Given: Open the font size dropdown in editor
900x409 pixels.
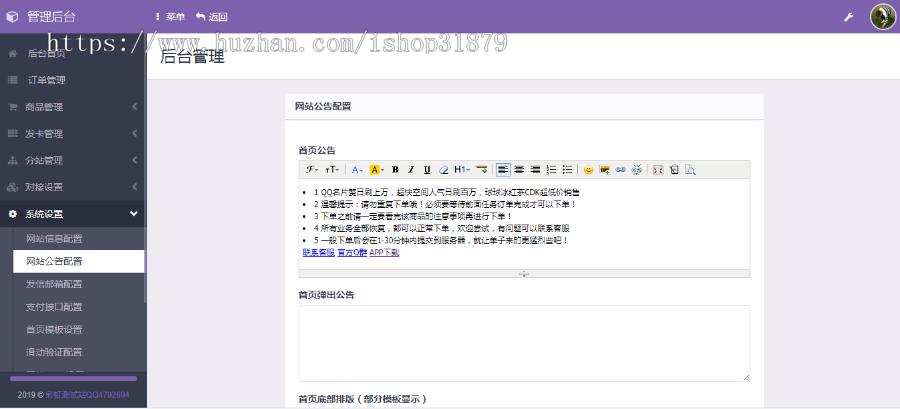Looking at the screenshot, I should (x=332, y=170).
